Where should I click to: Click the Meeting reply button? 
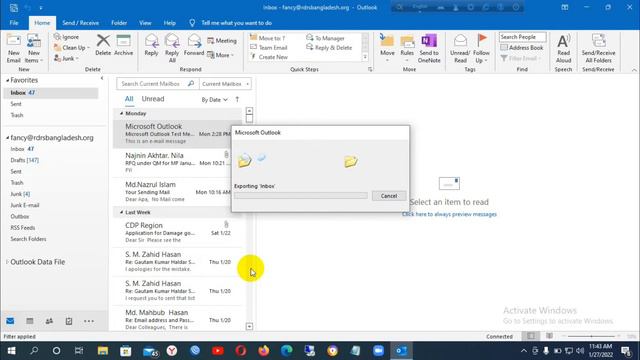pos(222,41)
